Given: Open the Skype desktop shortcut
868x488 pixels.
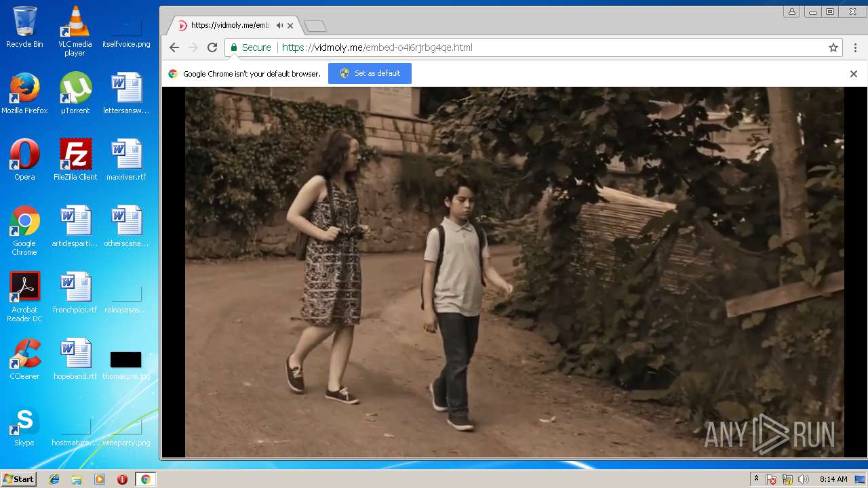Looking at the screenshot, I should pos(24,426).
